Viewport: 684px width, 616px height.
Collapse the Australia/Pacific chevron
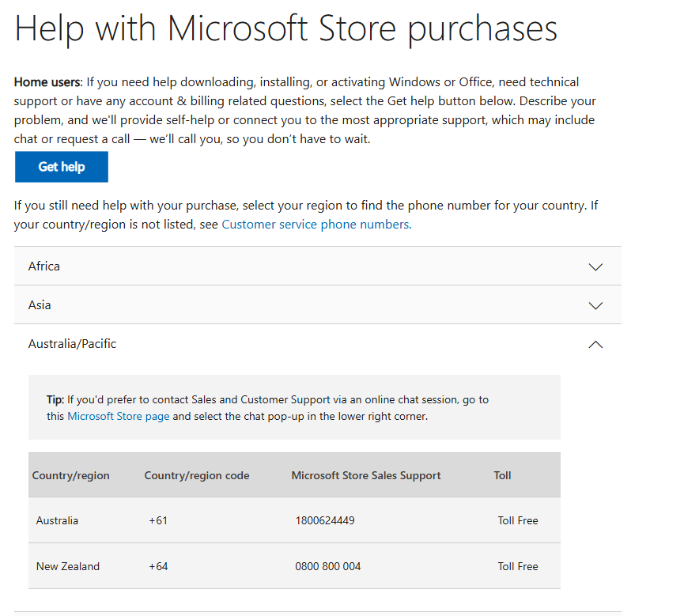[x=595, y=344]
